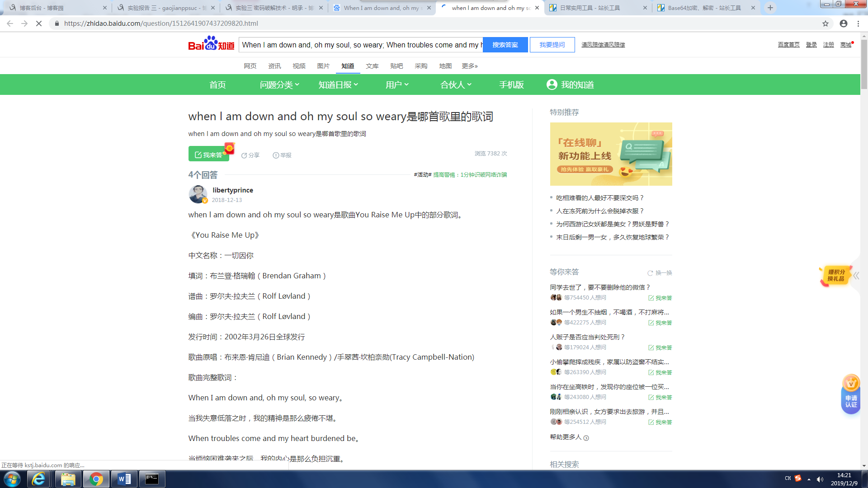
Task: Switch to the 文库 search tab
Action: click(372, 66)
